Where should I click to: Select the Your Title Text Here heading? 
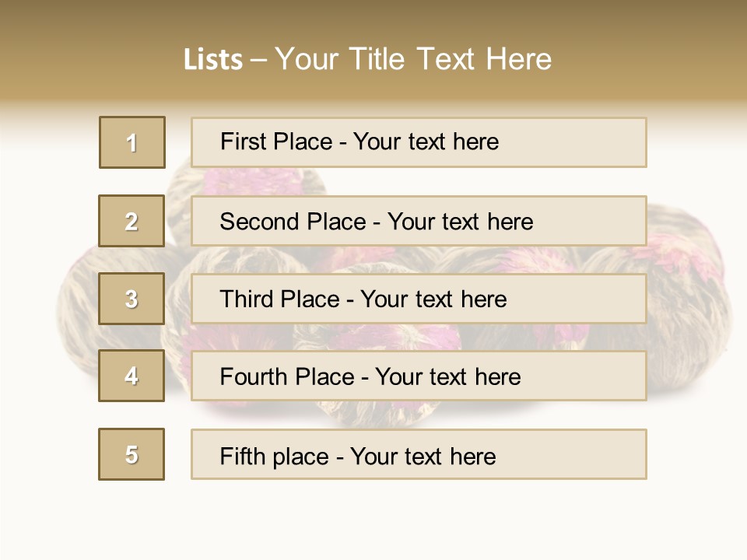[x=413, y=59]
